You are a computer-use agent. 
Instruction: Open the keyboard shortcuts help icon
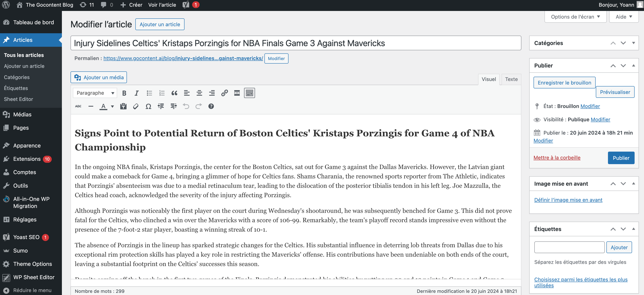tap(211, 106)
